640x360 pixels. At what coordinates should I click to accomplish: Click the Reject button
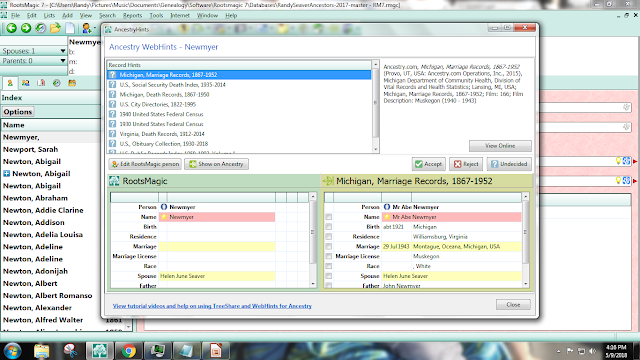(x=466, y=164)
